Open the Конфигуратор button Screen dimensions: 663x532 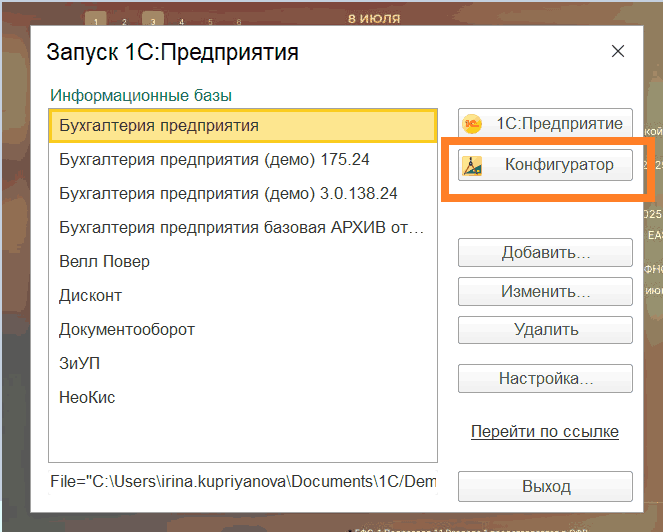545,165
